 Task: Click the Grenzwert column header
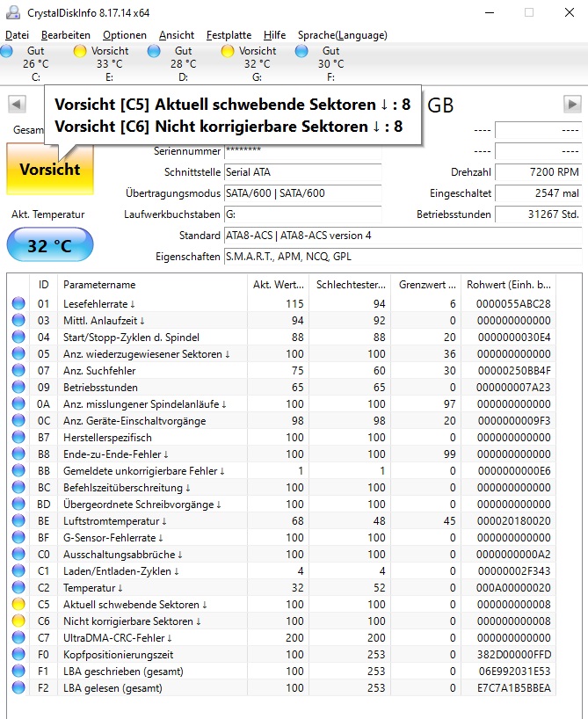click(426, 285)
